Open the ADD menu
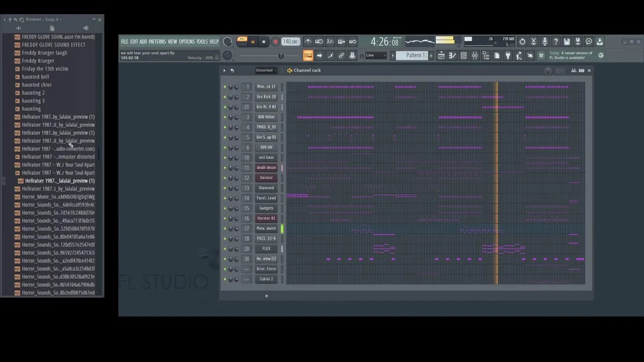 click(x=143, y=42)
